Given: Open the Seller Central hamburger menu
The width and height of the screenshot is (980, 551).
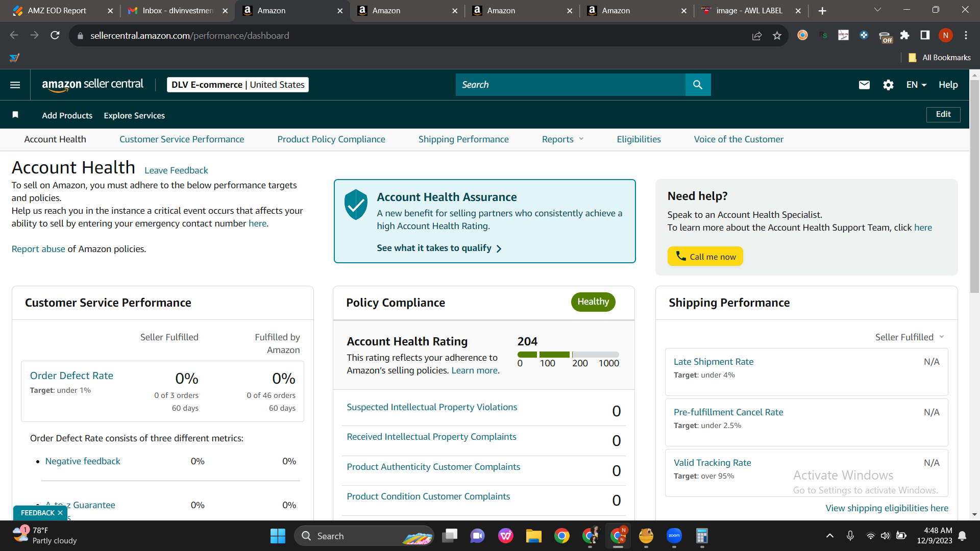Looking at the screenshot, I should pyautogui.click(x=15, y=85).
